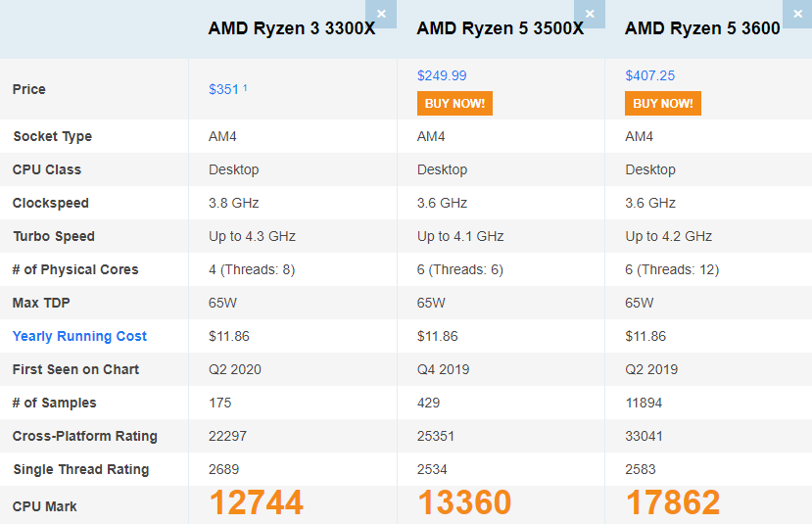Viewport: 812px width, 524px height.
Task: Click the AMD Ryzen 3 3300X heading
Action: click(x=292, y=28)
